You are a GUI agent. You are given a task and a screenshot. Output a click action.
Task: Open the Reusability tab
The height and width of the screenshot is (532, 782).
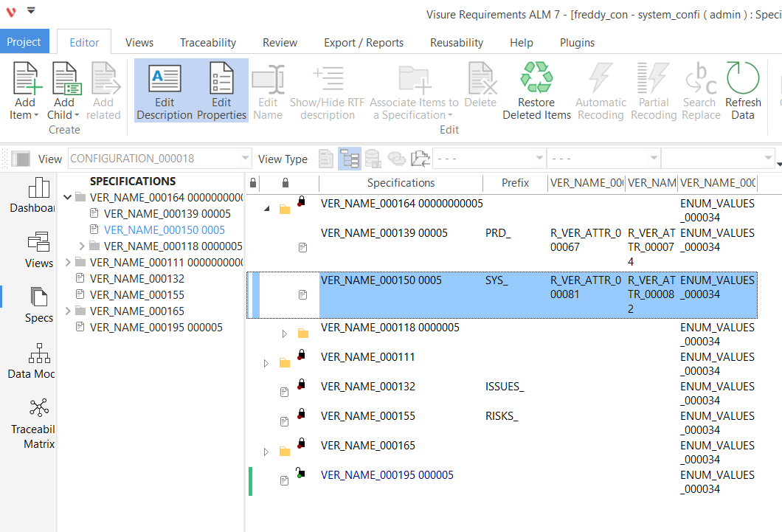point(457,42)
